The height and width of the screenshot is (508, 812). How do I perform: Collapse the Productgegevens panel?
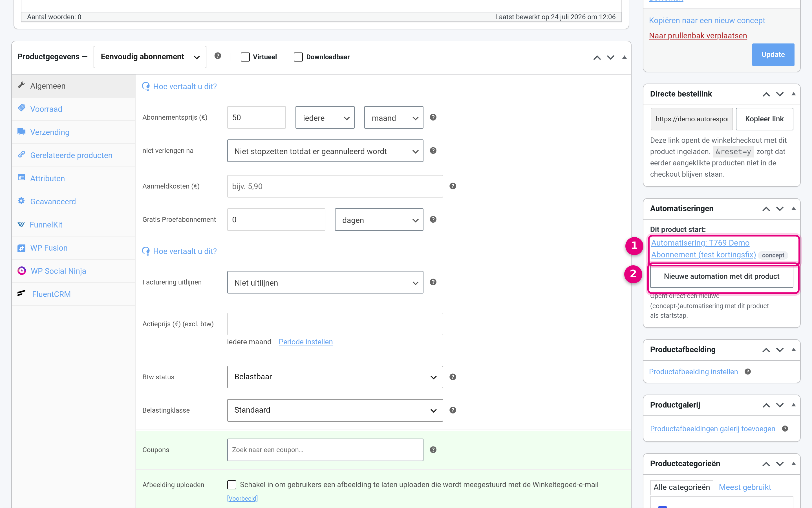[625, 57]
